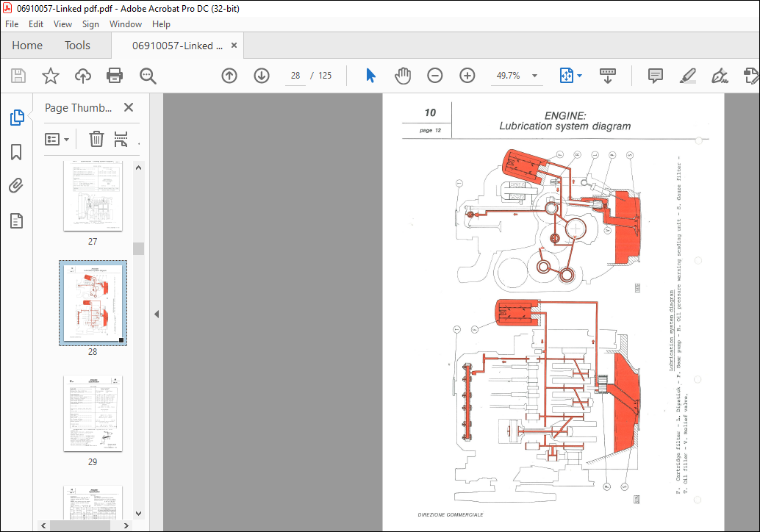The height and width of the screenshot is (532, 760).
Task: Click the thumbnails vertical scrollbar handle
Action: pyautogui.click(x=139, y=248)
